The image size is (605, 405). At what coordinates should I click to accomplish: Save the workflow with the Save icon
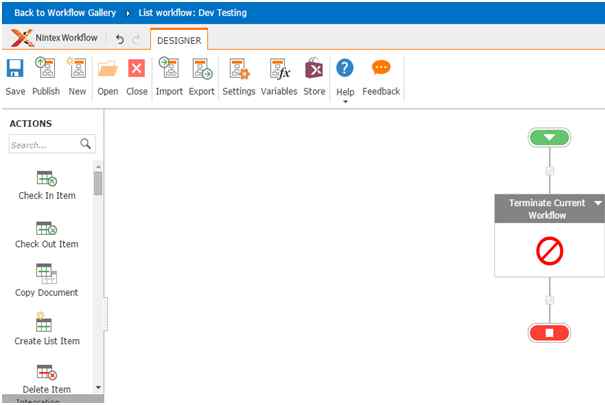tap(15, 76)
